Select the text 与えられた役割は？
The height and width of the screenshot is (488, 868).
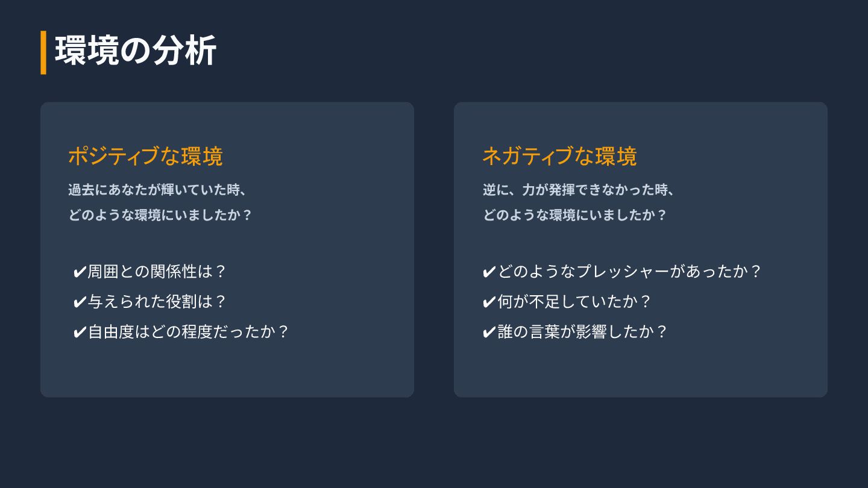pyautogui.click(x=157, y=302)
